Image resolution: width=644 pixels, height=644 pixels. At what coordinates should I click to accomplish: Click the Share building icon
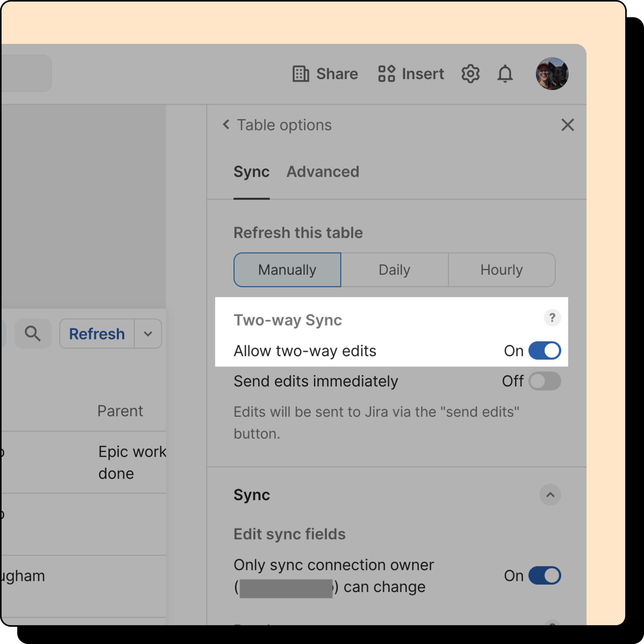pos(301,74)
